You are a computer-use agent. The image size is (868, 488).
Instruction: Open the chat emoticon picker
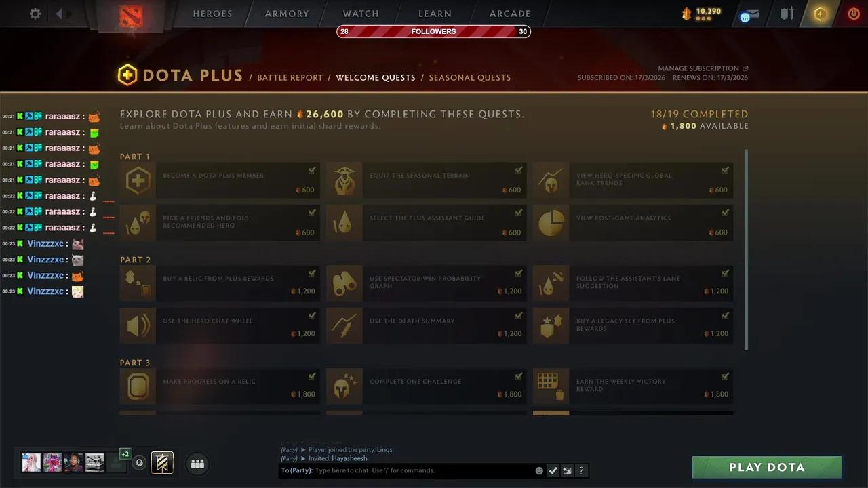coord(539,470)
